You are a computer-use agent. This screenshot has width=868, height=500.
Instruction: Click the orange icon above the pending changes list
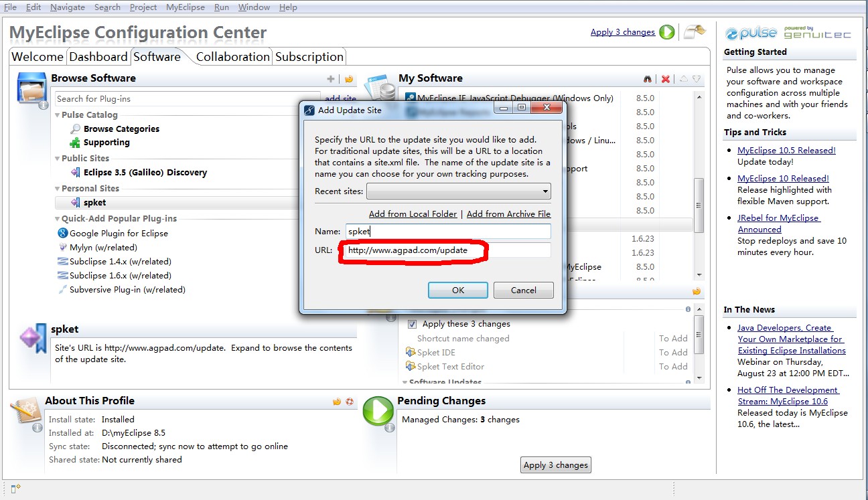[697, 291]
